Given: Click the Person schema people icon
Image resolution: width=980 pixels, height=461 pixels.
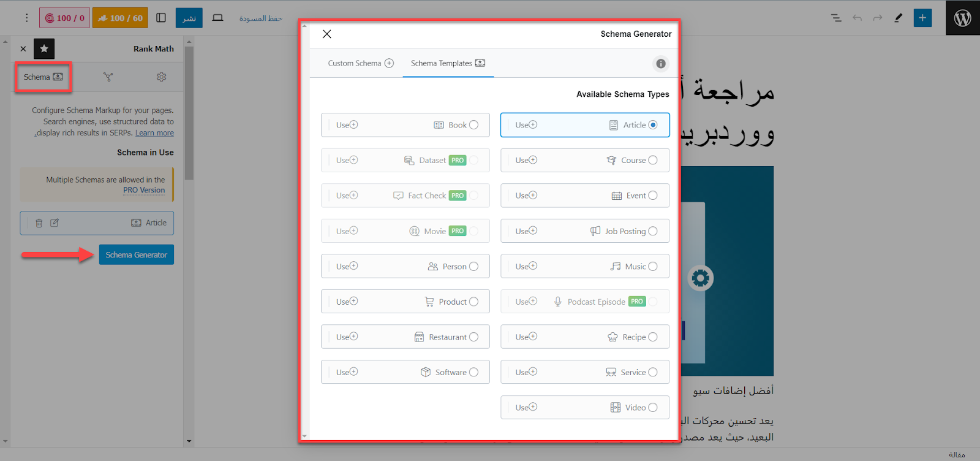Looking at the screenshot, I should click(x=433, y=266).
